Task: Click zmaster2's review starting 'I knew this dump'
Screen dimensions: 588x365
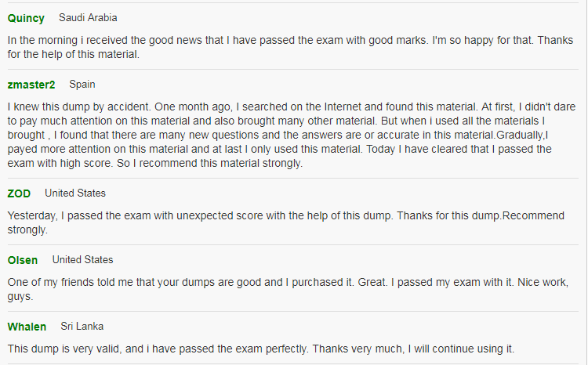Action: click(x=292, y=135)
